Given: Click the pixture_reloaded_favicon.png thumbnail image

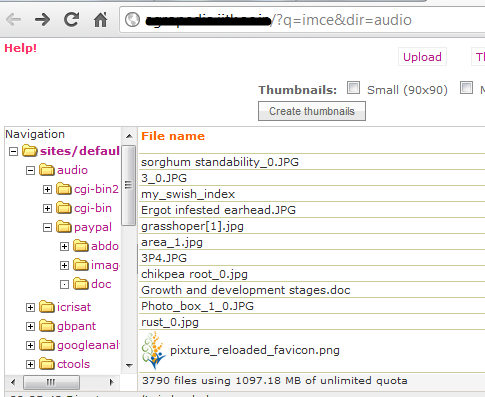Looking at the screenshot, I should [154, 350].
